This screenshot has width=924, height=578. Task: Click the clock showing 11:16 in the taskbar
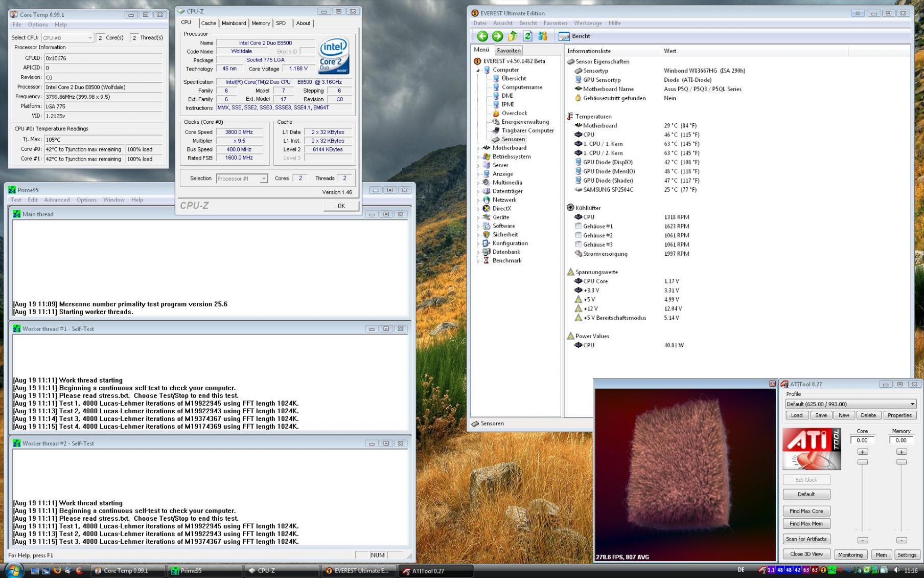click(911, 570)
